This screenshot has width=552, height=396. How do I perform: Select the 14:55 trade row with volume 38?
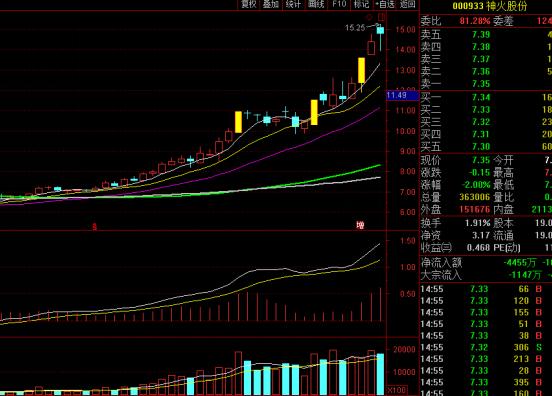click(486, 335)
